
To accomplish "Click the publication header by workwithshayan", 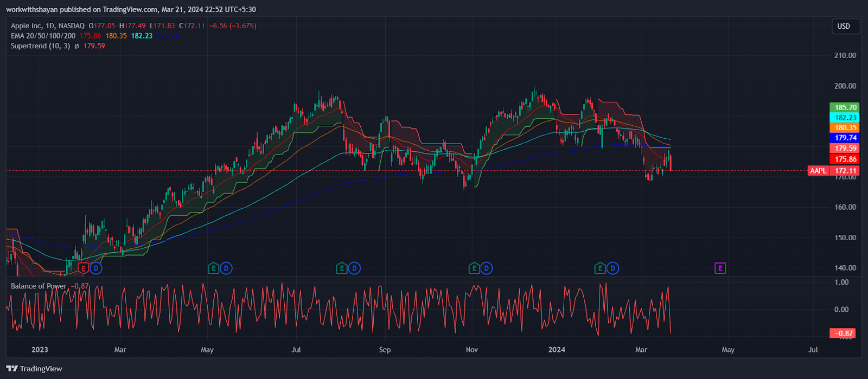I will click(131, 9).
